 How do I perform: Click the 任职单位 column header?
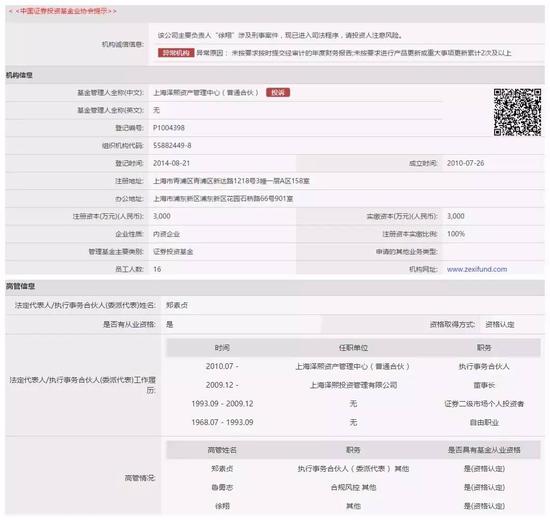(353, 348)
